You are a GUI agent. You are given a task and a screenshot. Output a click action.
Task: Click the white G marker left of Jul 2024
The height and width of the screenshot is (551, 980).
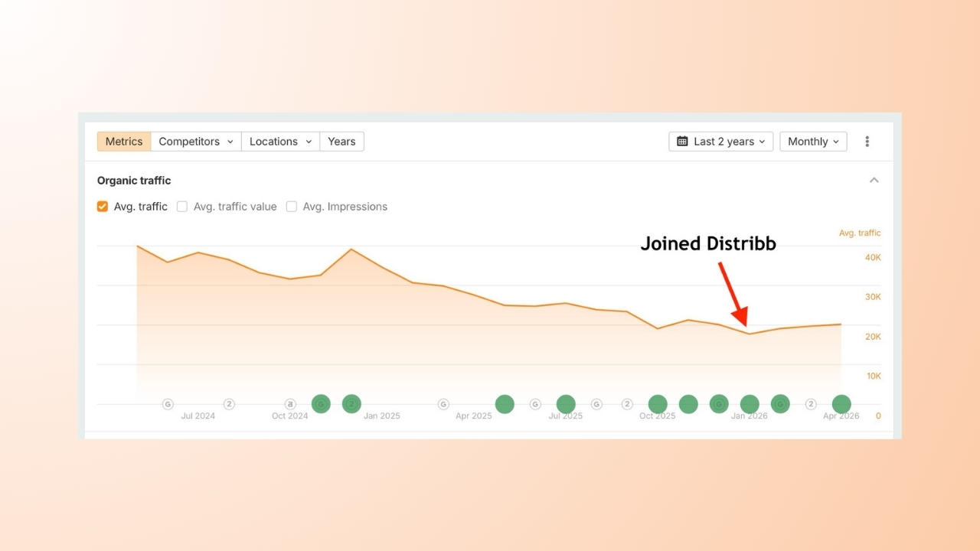click(x=168, y=404)
